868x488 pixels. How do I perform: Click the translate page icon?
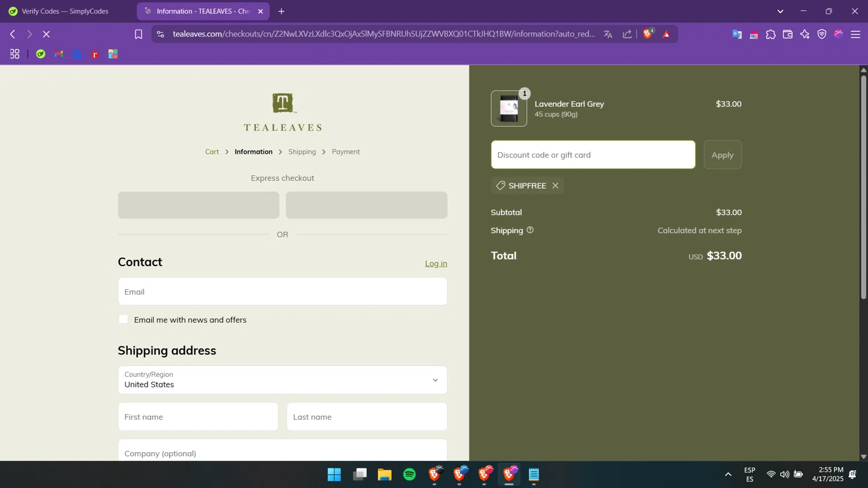(x=608, y=34)
